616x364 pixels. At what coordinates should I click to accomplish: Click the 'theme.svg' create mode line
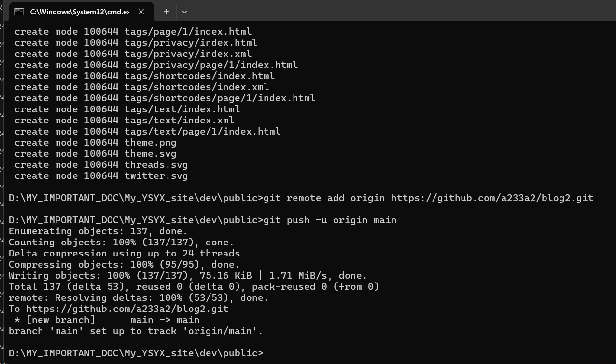pyautogui.click(x=96, y=154)
